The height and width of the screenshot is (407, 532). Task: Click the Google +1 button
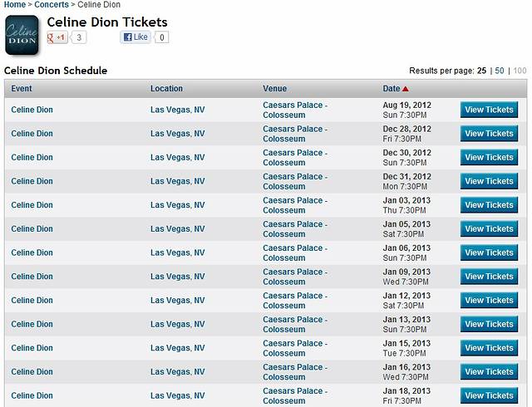click(x=57, y=37)
